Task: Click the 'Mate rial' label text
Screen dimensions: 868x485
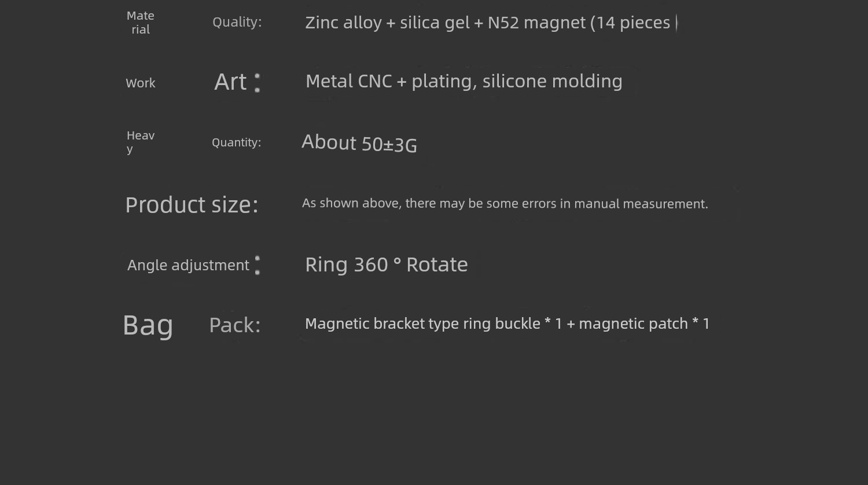Action: (141, 23)
